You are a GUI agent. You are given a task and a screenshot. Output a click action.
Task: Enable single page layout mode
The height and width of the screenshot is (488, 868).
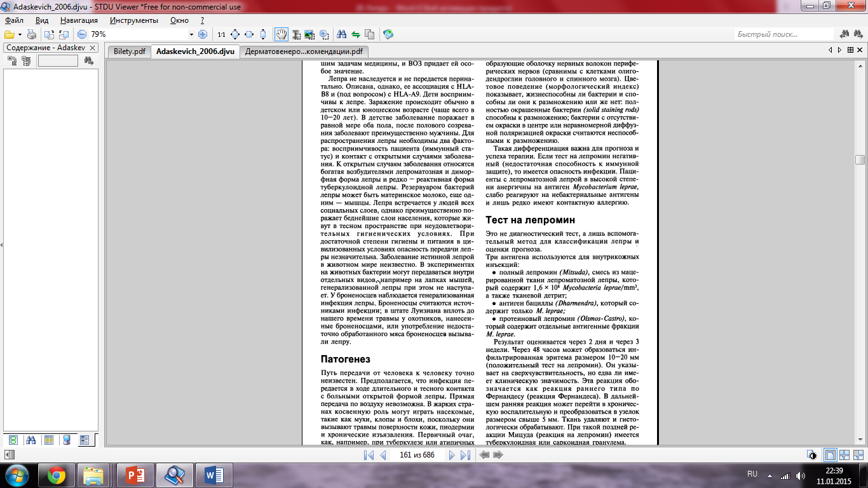(831, 455)
